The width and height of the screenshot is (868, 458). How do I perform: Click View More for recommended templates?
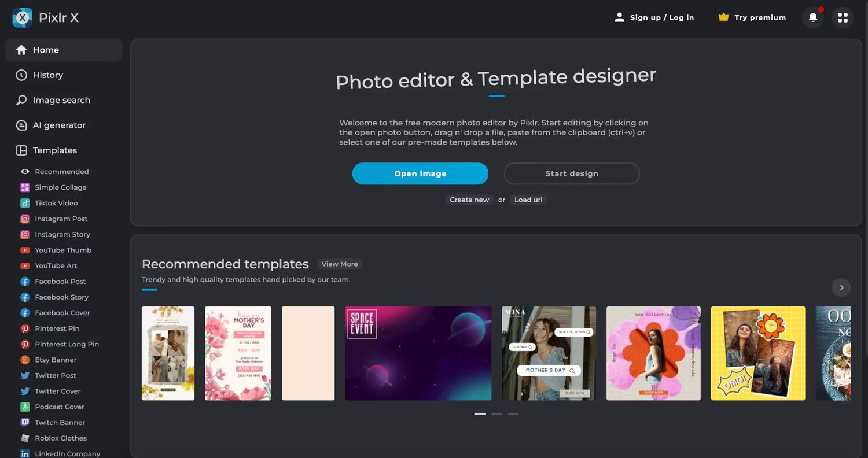(339, 264)
